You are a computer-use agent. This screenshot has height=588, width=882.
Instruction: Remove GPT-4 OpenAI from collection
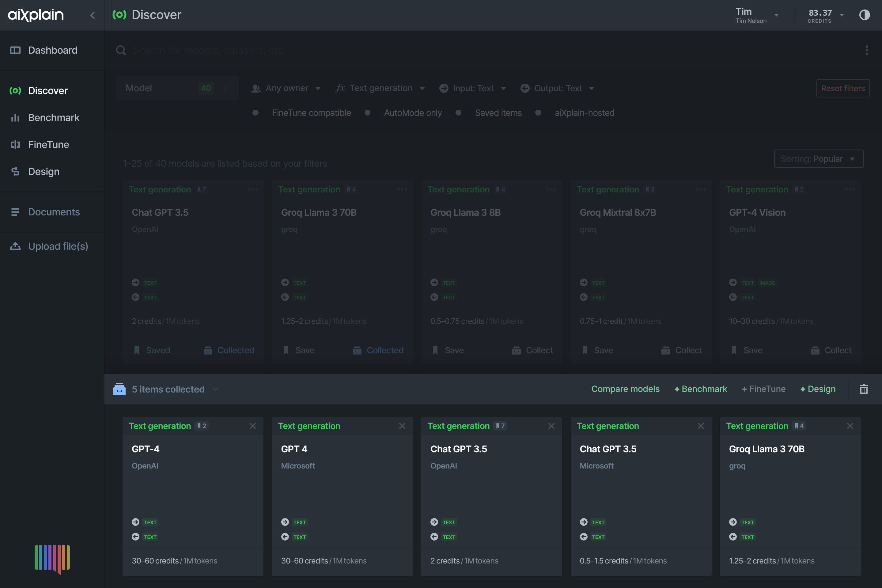coord(253,426)
